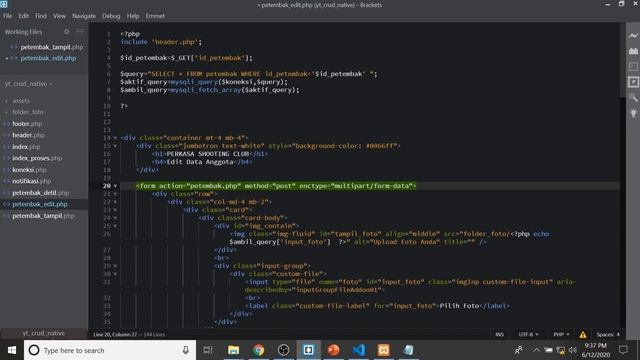Launch Google Chrome from the taskbar
Screen dimensions: 640x360
pyautogui.click(x=258, y=350)
